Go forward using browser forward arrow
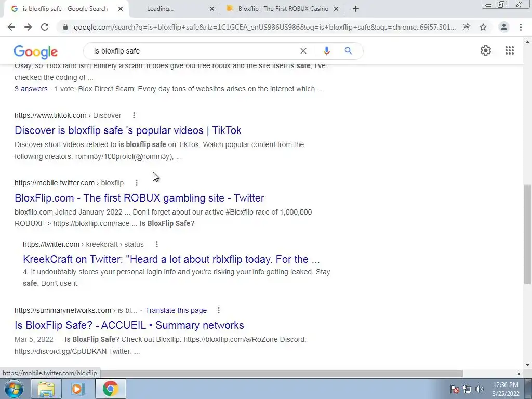532x399 pixels. coord(28,27)
